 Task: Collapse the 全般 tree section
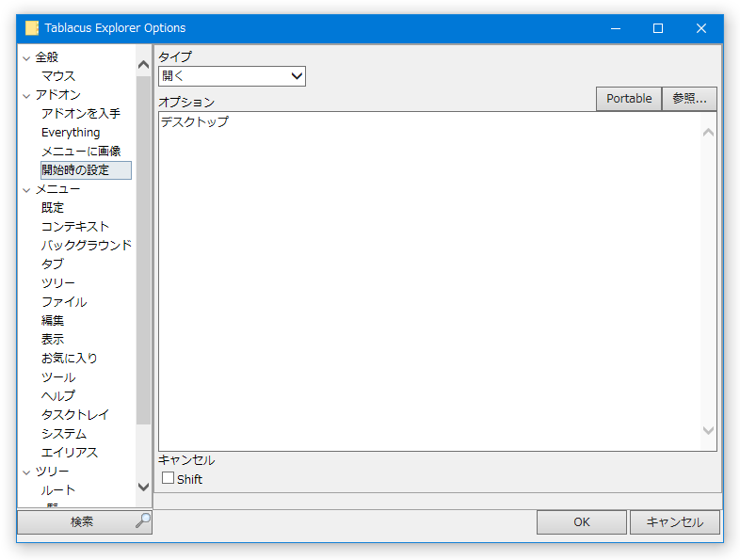[26, 58]
